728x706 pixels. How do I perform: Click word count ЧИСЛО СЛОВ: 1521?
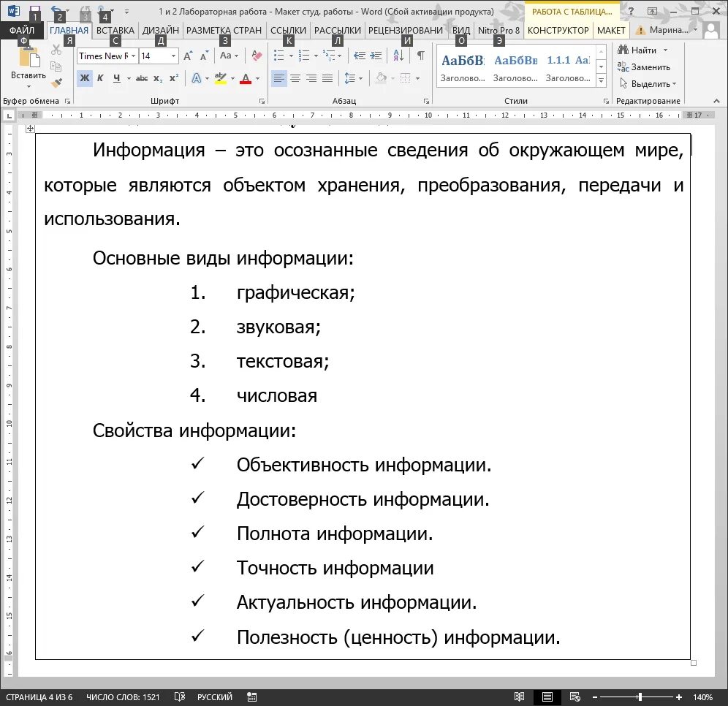pos(123,696)
